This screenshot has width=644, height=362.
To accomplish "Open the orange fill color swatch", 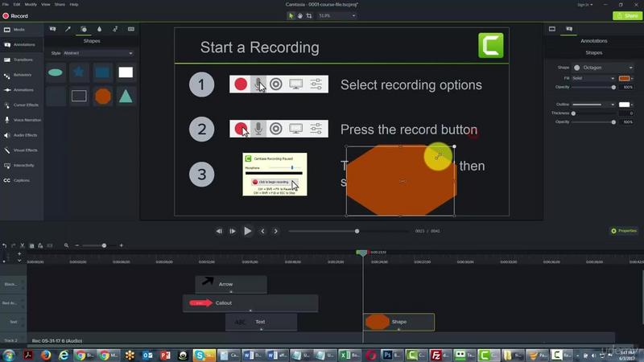I will click(625, 78).
